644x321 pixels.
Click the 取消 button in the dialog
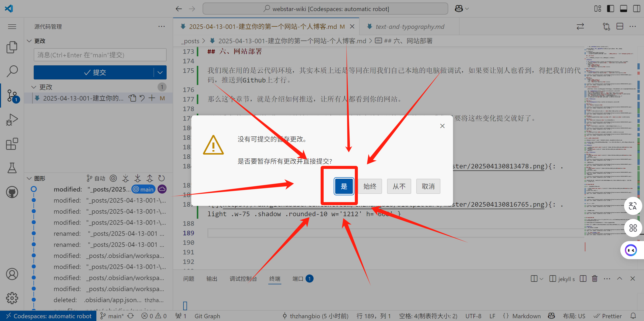point(428,186)
